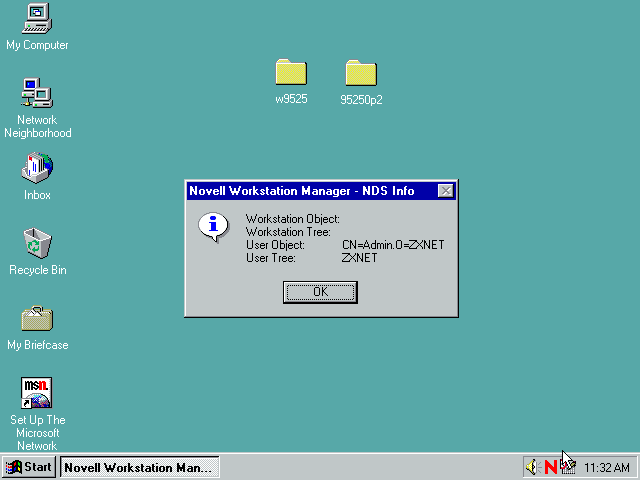Screen dimensions: 640x480
Task: Select the w9525 folder
Action: pos(291,73)
